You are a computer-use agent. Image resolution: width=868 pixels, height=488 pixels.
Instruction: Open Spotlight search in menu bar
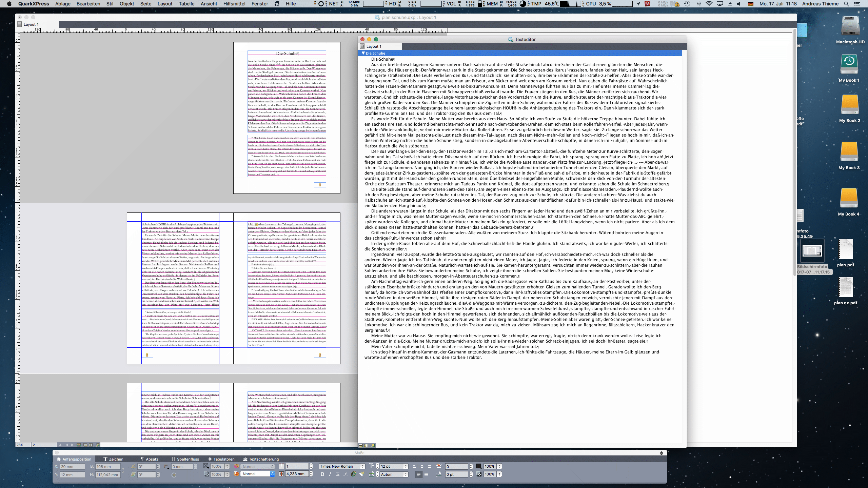(x=846, y=4)
